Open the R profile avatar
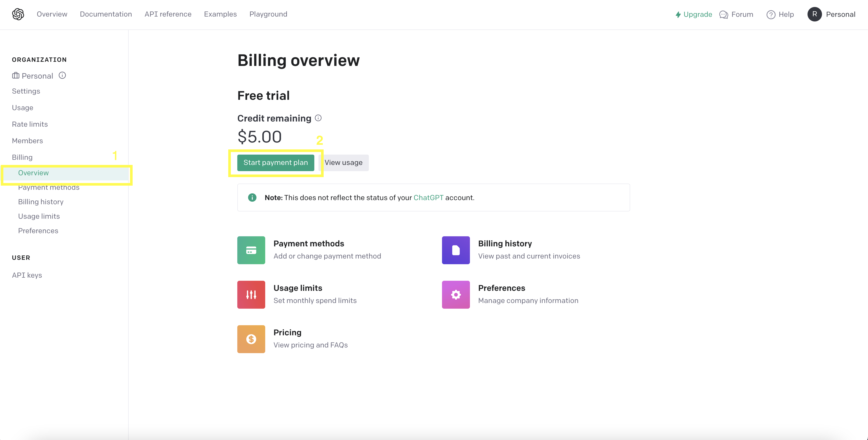This screenshot has width=868, height=440. click(x=814, y=14)
